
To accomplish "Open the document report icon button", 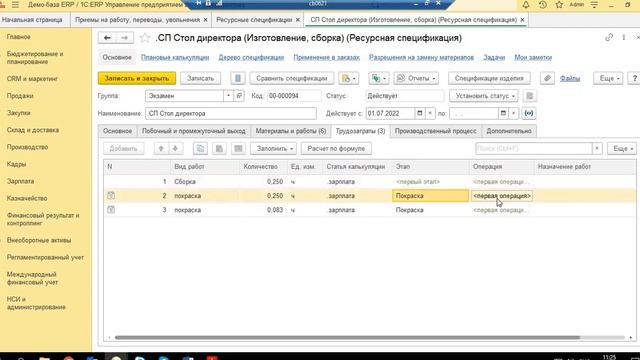I will pos(238,78).
